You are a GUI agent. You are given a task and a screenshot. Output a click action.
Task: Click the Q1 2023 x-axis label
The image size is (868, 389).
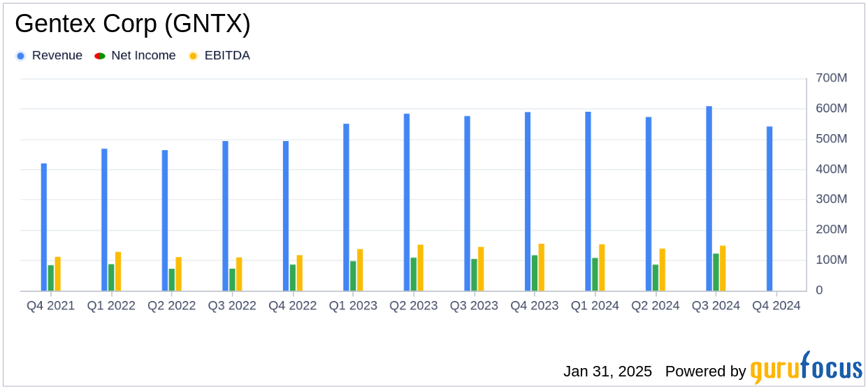click(353, 306)
